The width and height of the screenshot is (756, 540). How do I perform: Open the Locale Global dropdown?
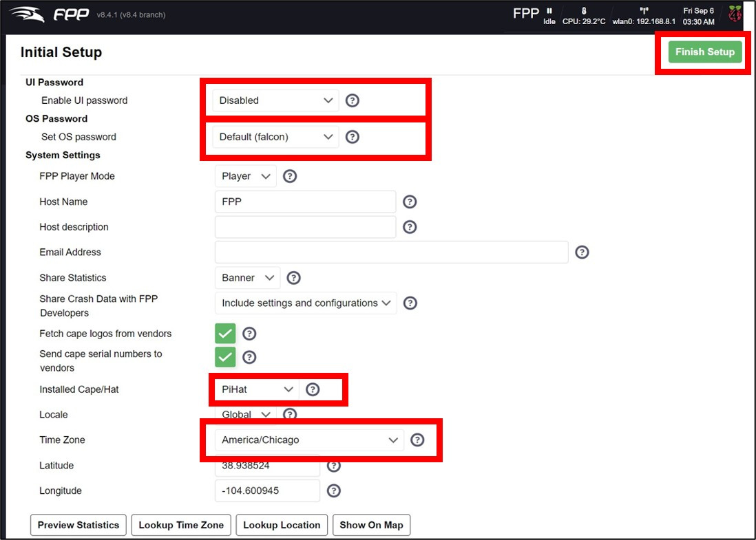pos(246,414)
